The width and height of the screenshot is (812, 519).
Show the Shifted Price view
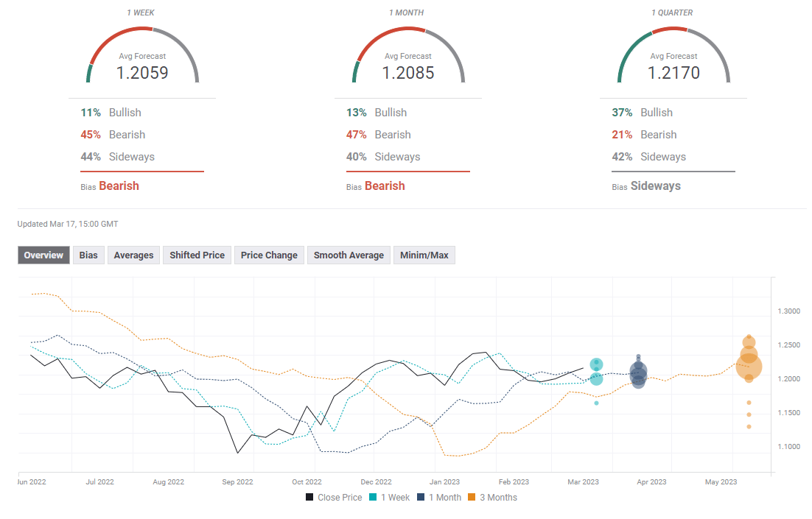pyautogui.click(x=197, y=255)
